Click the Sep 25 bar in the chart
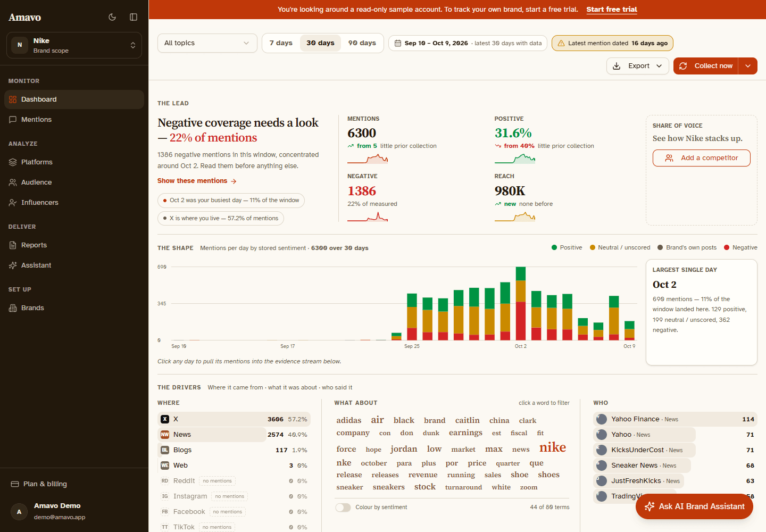The image size is (766, 532). (x=412, y=317)
